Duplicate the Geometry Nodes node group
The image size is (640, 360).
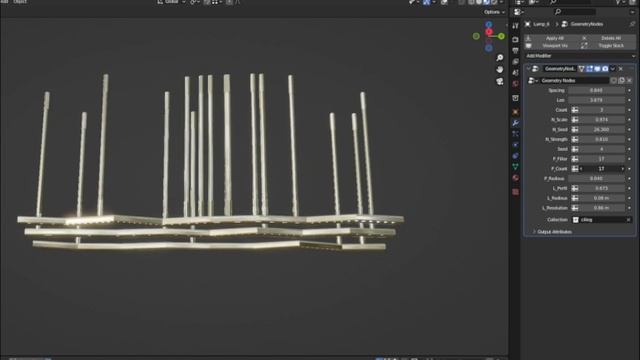622,80
